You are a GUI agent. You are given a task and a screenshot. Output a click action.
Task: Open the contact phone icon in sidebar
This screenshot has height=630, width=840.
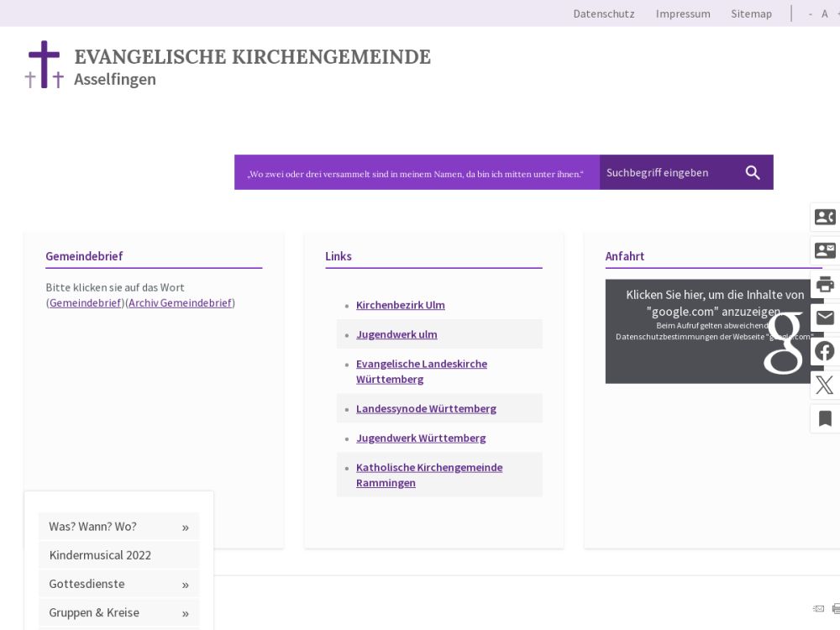coord(825,218)
